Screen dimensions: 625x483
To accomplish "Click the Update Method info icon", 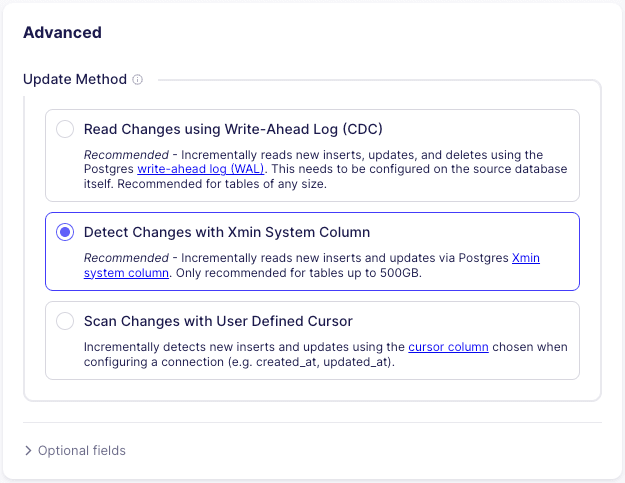I will (137, 79).
